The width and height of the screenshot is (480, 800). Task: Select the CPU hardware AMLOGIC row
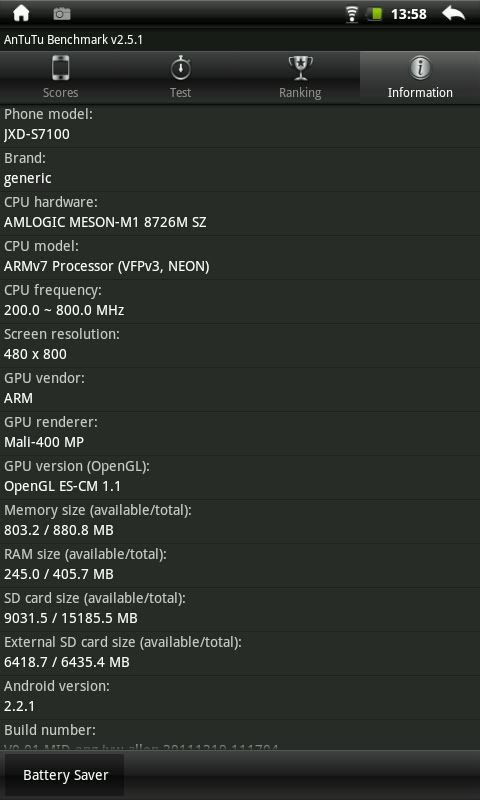[x=240, y=213]
